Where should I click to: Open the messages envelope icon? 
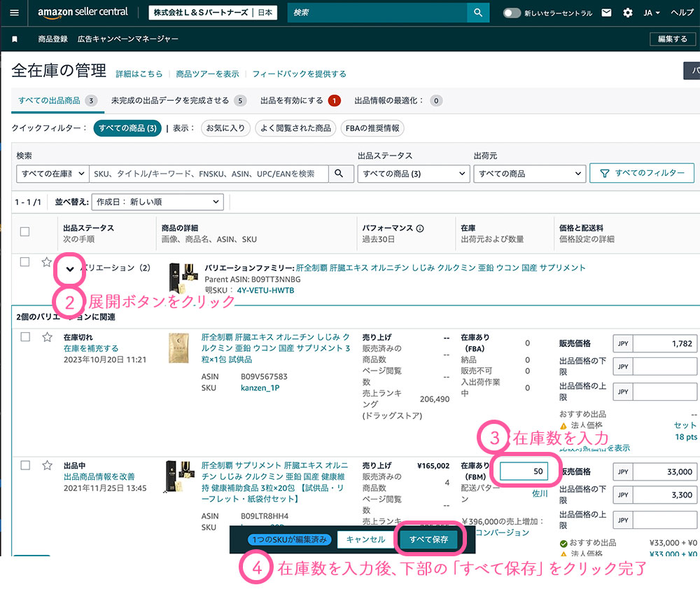pos(606,13)
